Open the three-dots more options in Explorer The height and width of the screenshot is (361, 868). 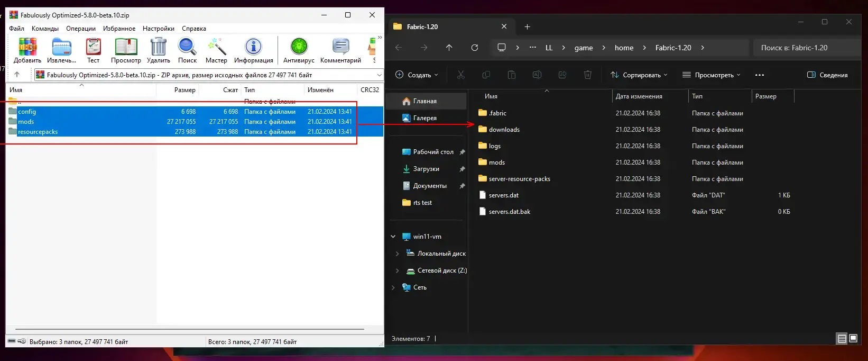tap(760, 75)
